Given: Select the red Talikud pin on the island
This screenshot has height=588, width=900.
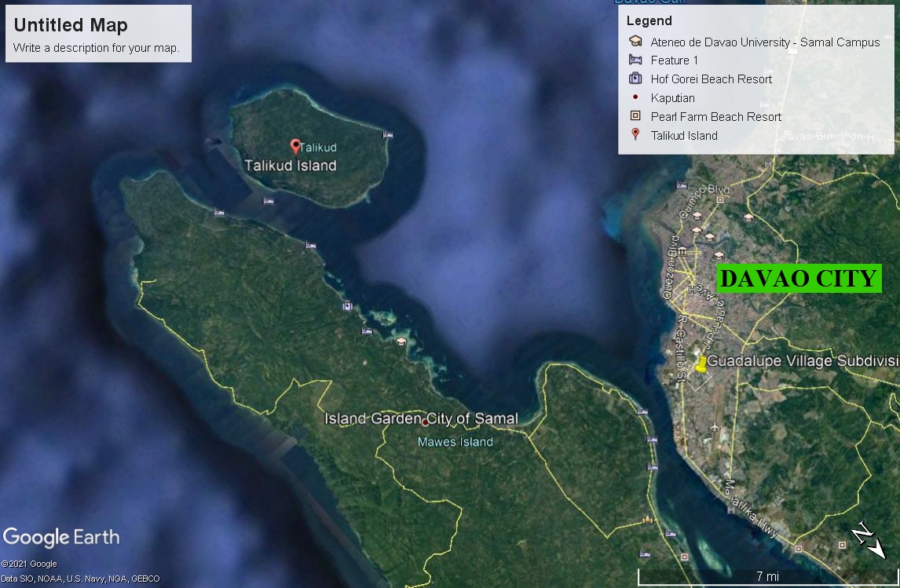Looking at the screenshot, I should (295, 147).
